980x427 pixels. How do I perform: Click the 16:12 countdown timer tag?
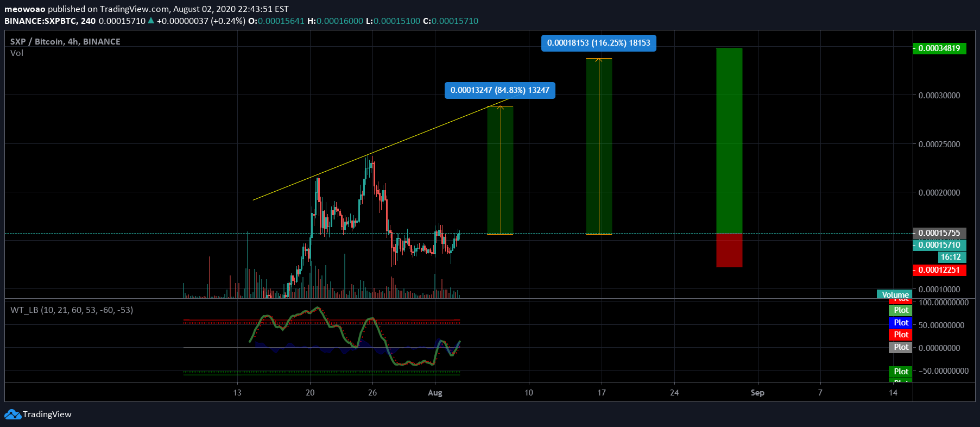(952, 257)
